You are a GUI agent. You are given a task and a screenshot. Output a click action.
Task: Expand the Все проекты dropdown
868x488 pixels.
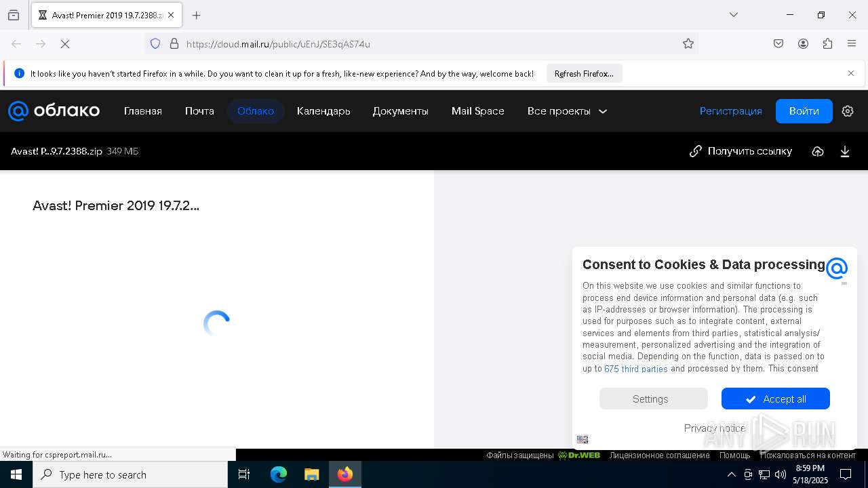coord(567,111)
